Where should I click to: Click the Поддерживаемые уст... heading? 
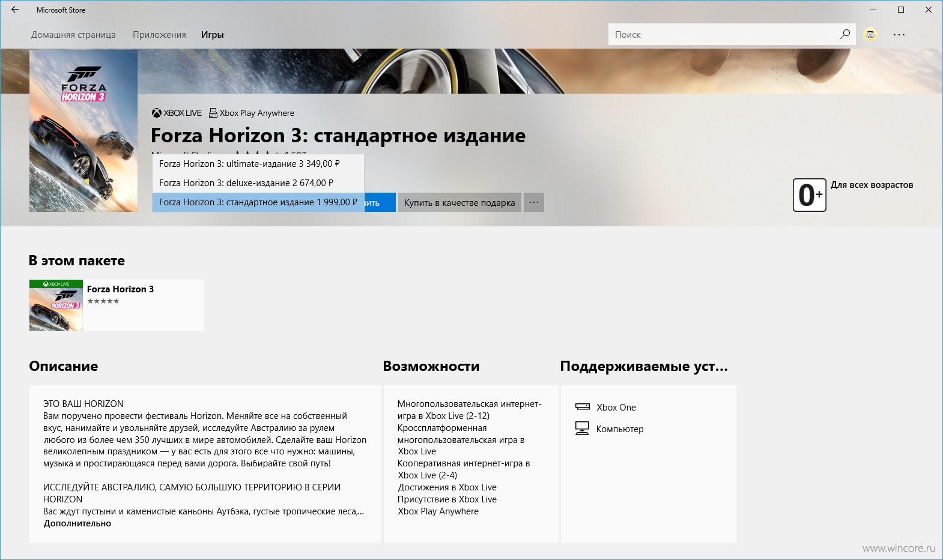click(644, 366)
